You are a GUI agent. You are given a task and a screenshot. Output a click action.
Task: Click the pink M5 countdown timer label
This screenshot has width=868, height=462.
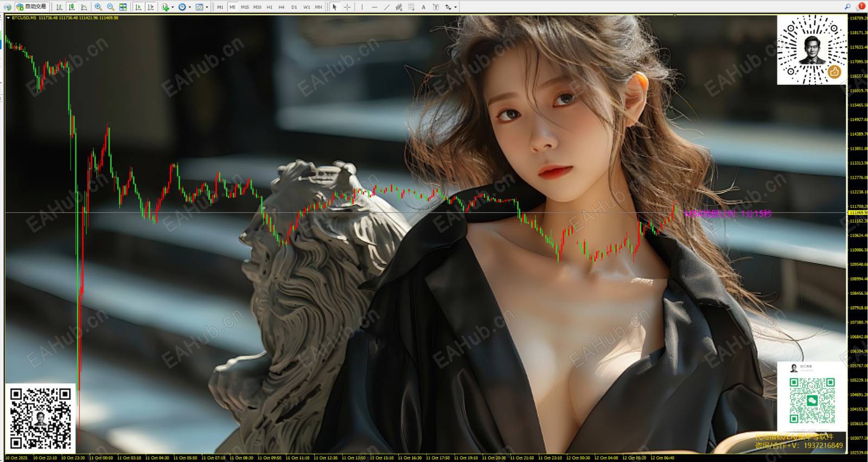coord(728,214)
